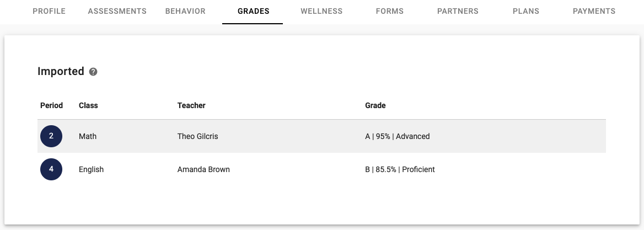
Task: Open the Wellness tab
Action: tap(321, 12)
